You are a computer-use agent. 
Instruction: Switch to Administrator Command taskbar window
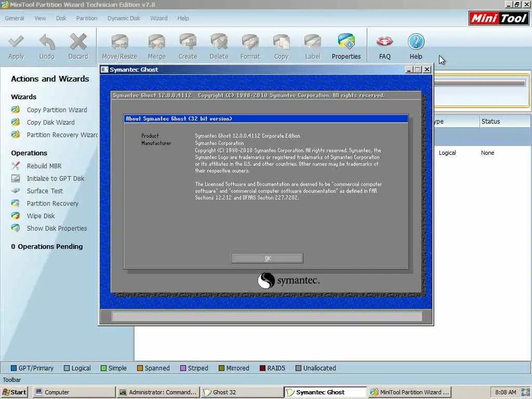(158, 392)
